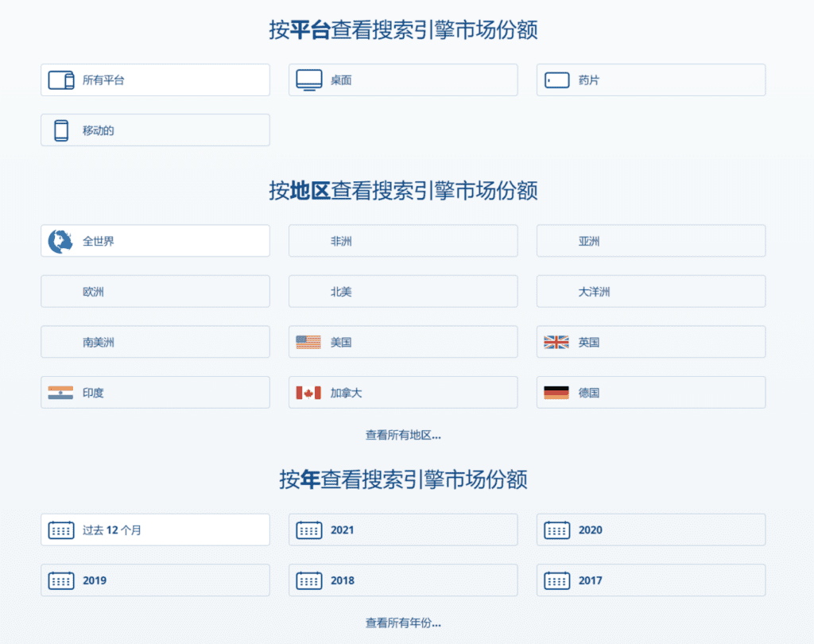The image size is (814, 644).
Task: Switch platform selection to 移动的
Action: [155, 130]
